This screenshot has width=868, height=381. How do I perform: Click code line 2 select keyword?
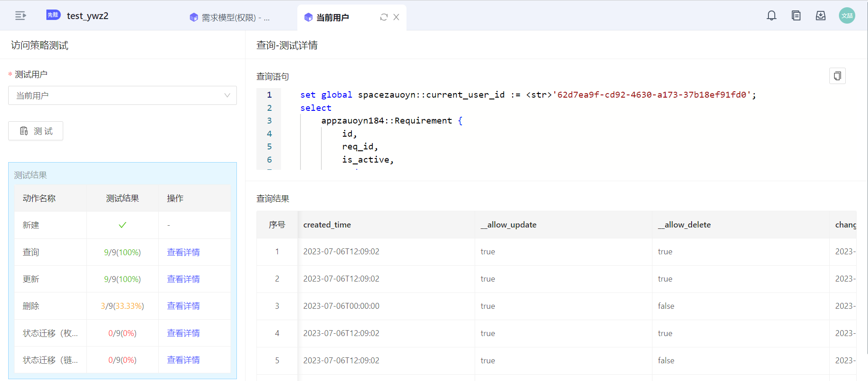(316, 108)
